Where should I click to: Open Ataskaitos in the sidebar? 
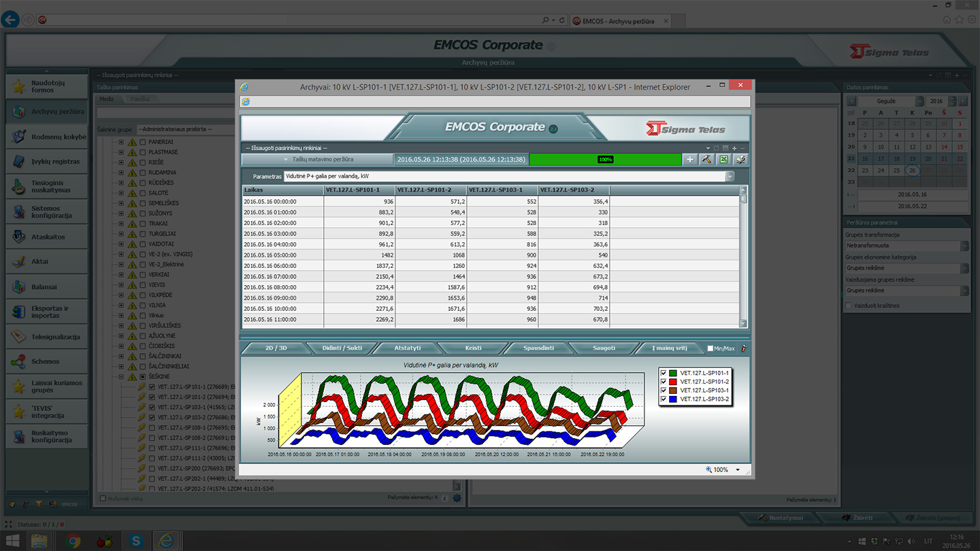[x=47, y=237]
